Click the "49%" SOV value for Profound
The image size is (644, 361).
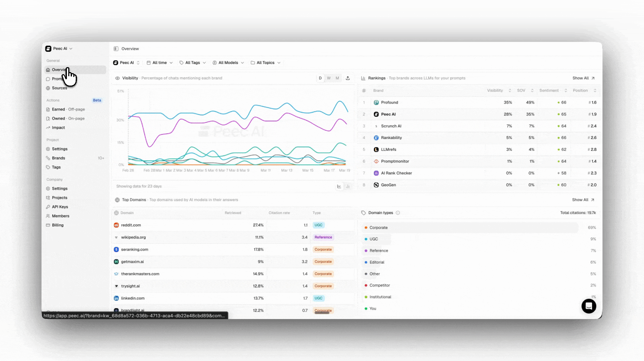[530, 103]
